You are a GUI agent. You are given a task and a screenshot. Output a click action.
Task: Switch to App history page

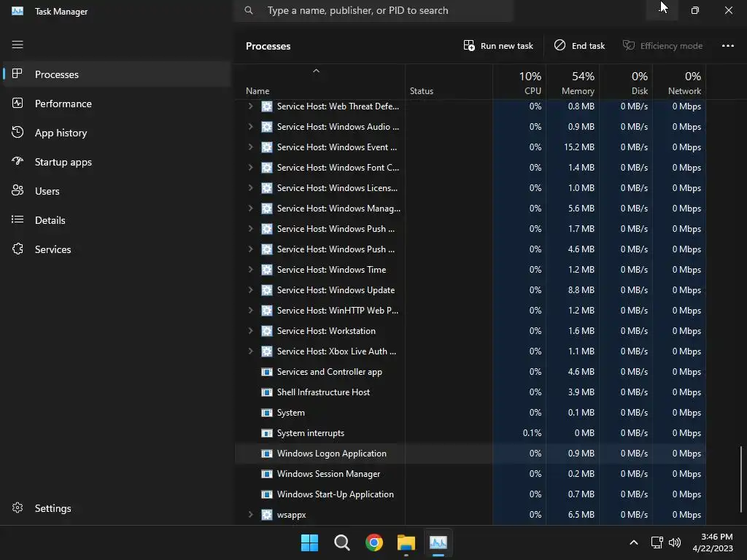pyautogui.click(x=116, y=133)
